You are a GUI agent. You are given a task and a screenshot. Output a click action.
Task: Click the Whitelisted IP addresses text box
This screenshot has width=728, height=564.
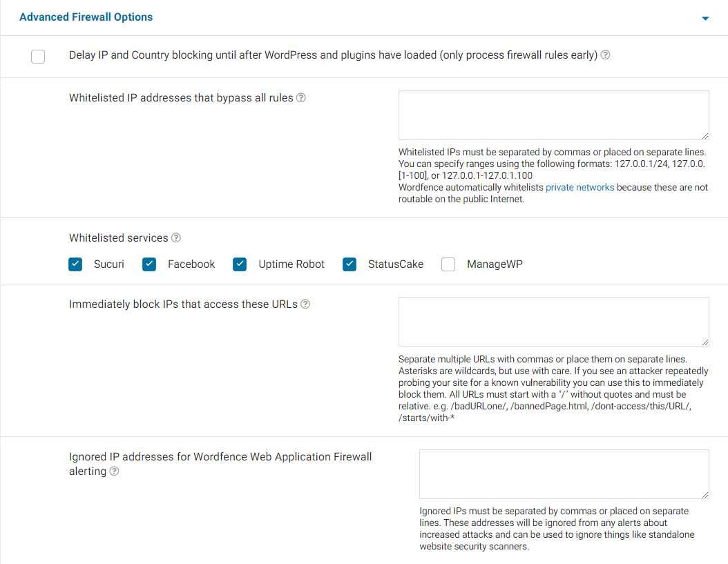(x=553, y=115)
